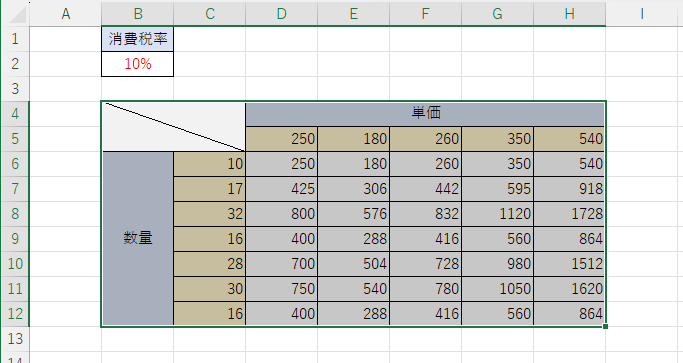
Task: Select row 12 header
Action: coord(15,314)
